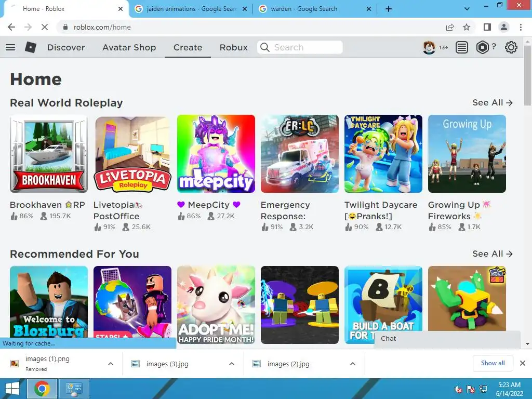Open the Livetopia Roleplay game thumbnail

click(132, 154)
